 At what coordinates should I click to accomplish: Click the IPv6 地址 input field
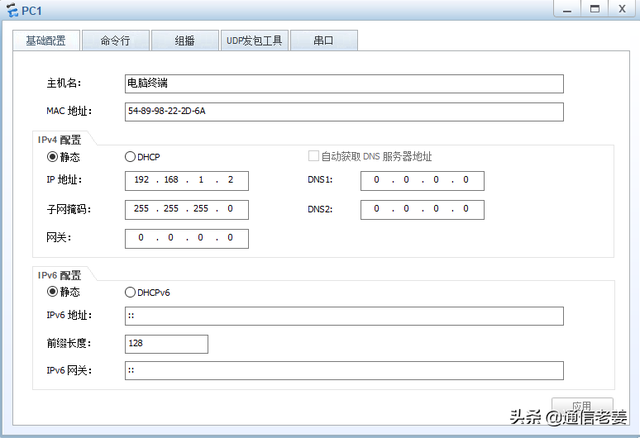344,316
